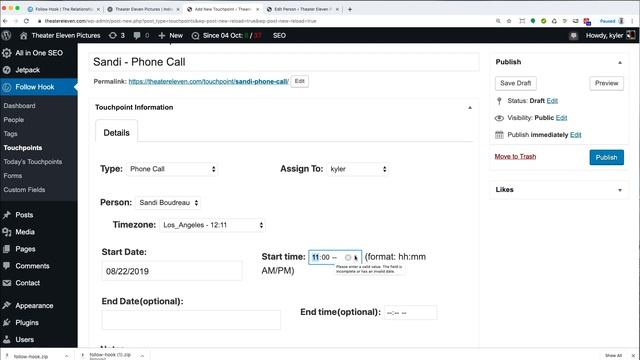
Task: Select the Details tab
Action: pyautogui.click(x=116, y=133)
